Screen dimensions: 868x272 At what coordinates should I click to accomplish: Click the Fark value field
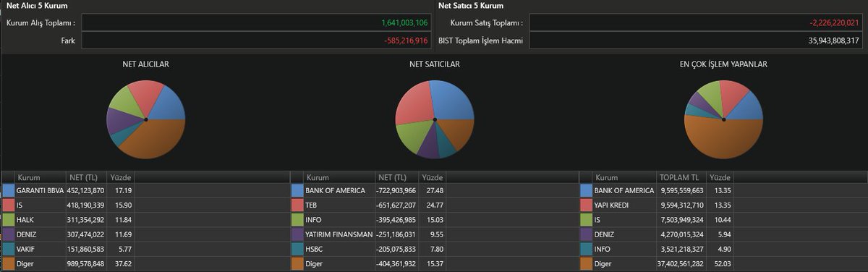(256, 41)
